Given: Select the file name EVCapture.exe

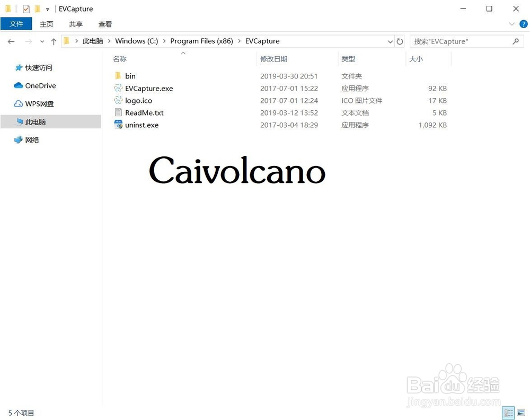Looking at the screenshot, I should (149, 88).
